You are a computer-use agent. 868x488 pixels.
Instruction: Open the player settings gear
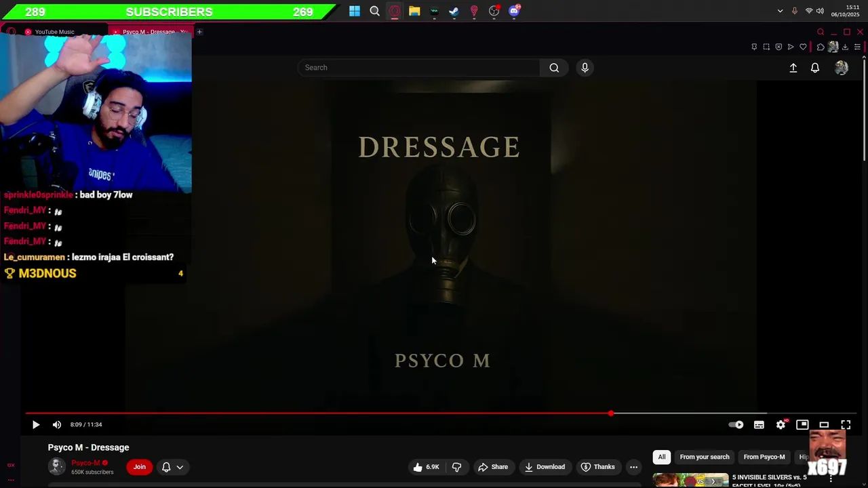[x=781, y=424]
